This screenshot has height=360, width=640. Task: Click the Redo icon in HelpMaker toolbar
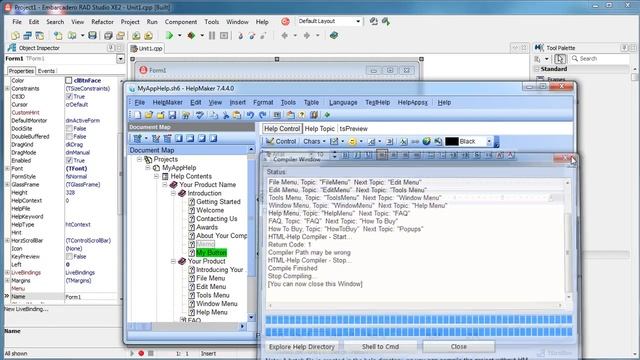coord(262,115)
